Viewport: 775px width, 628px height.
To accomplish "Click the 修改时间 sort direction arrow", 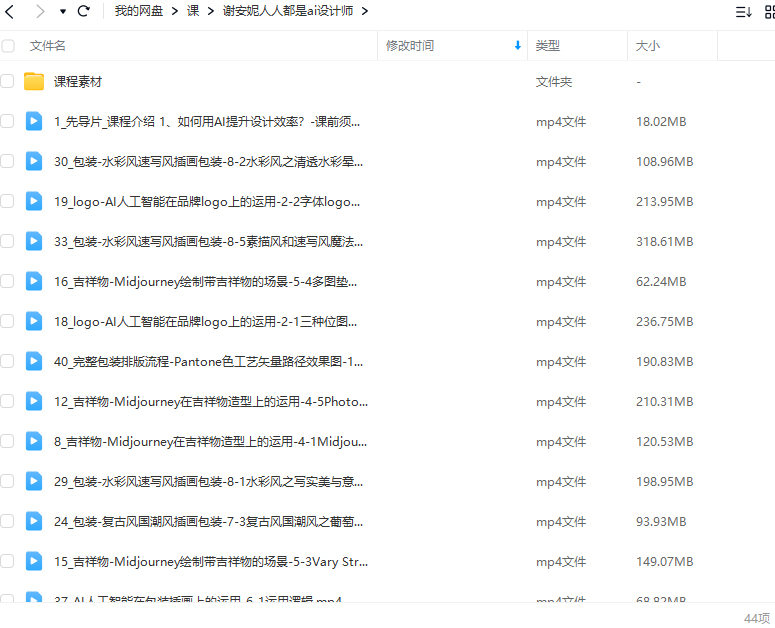I will tap(517, 46).
